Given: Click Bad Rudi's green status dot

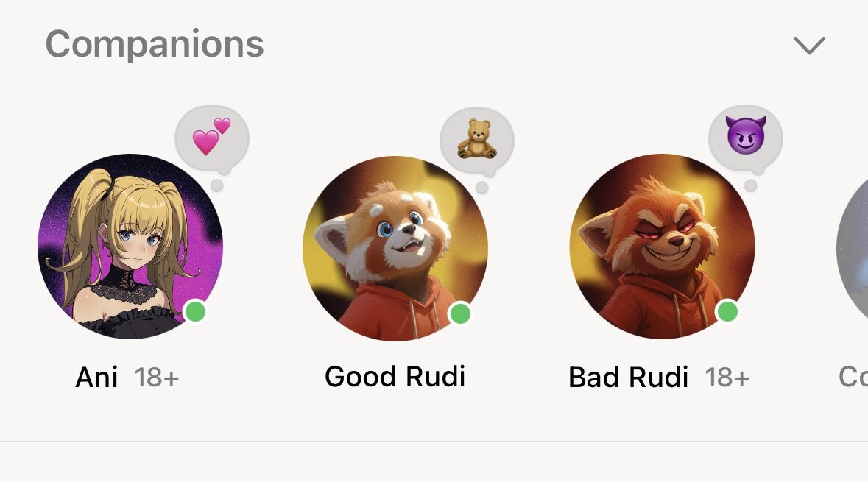Looking at the screenshot, I should (x=727, y=311).
